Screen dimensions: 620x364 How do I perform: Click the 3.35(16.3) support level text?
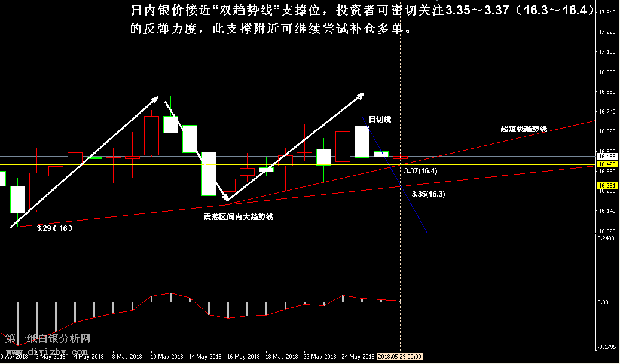pos(429,194)
